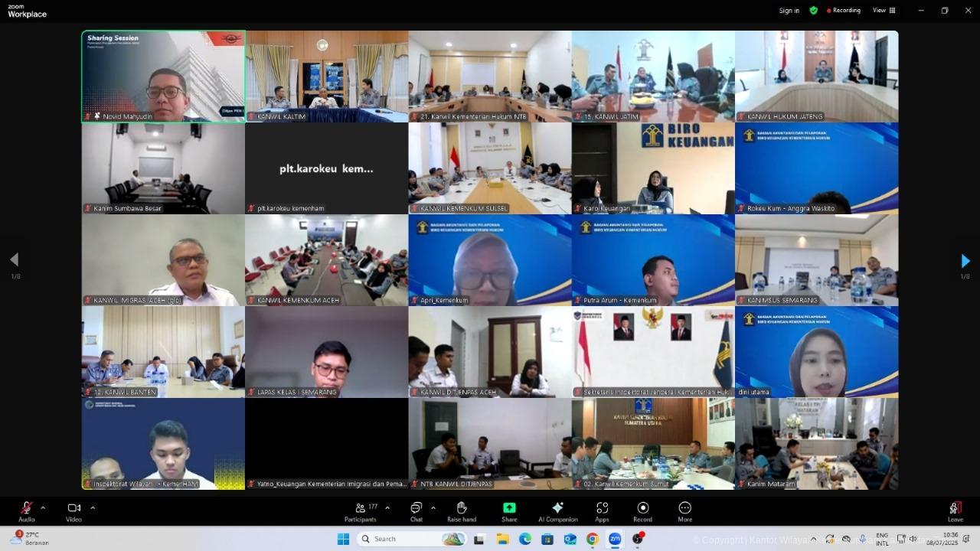The image size is (980, 551).
Task: Expand the video options chevron
Action: pos(93,507)
